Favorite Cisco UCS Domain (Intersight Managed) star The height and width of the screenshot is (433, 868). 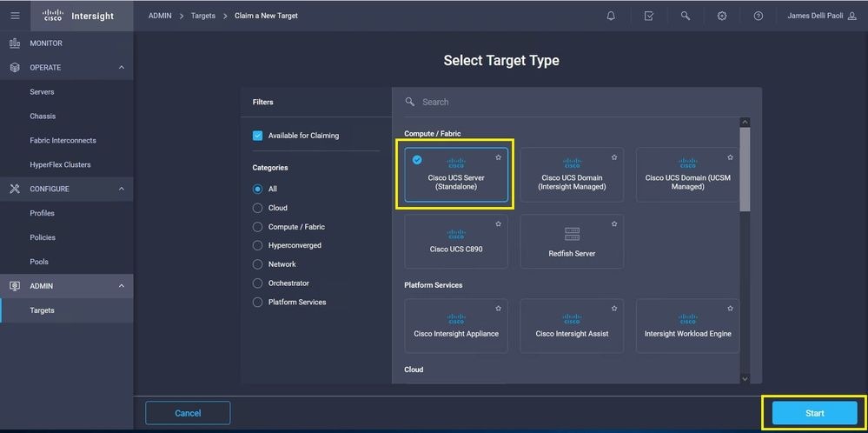click(614, 157)
